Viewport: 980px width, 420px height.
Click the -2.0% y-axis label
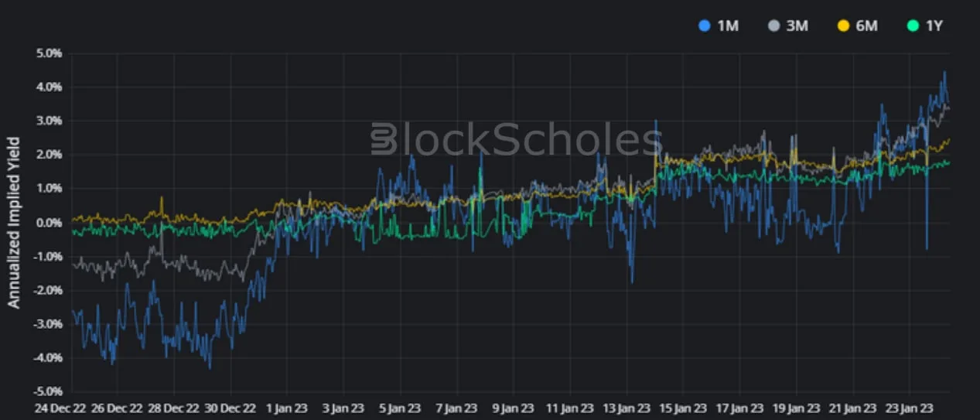click(x=48, y=290)
